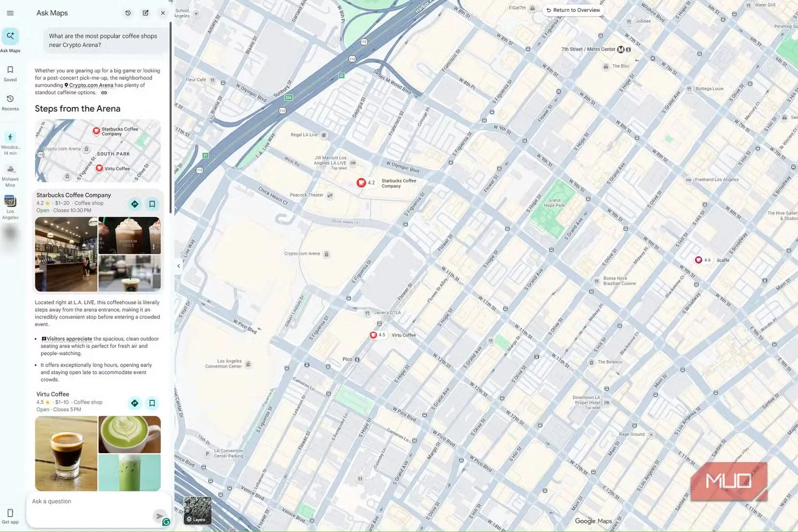This screenshot has height=532, width=798.
Task: Open Starbucks coffee bar interior photo
Action: click(66, 254)
